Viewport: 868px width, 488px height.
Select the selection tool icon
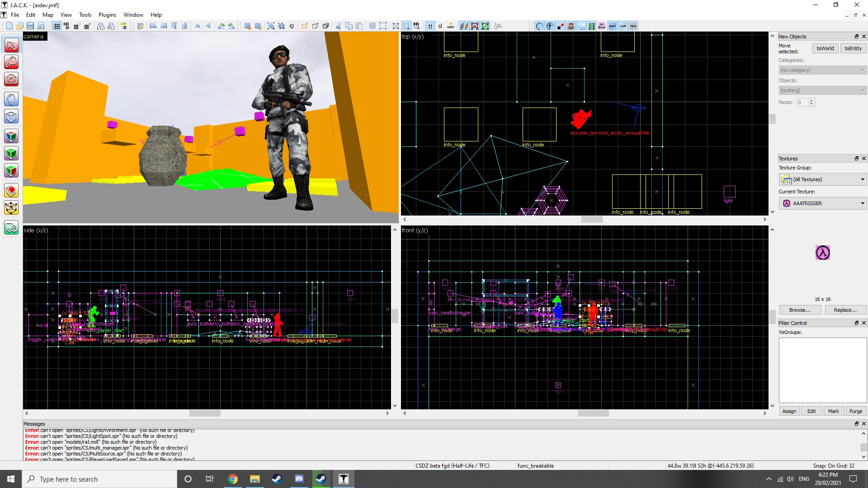pyautogui.click(x=11, y=45)
